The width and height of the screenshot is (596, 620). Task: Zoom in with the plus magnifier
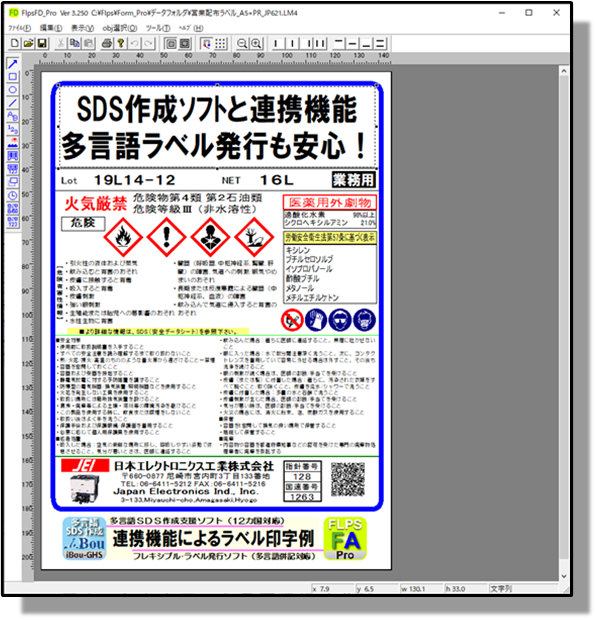(x=256, y=43)
